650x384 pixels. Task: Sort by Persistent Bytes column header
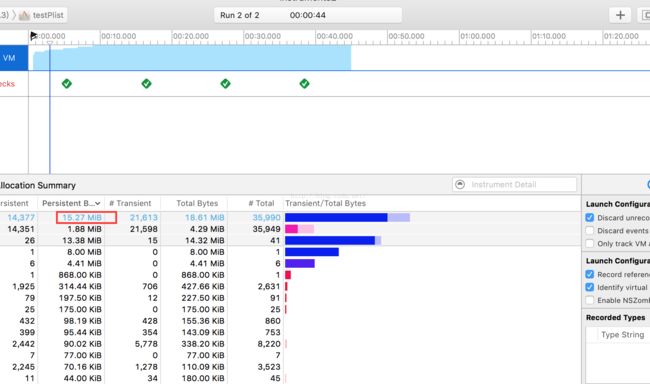coord(71,203)
